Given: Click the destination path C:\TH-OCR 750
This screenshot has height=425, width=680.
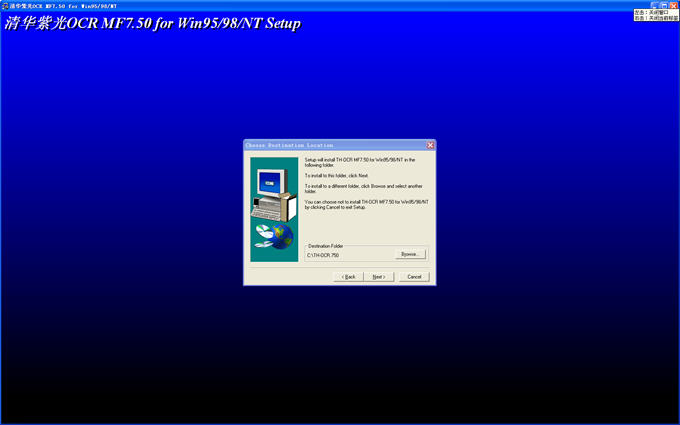Looking at the screenshot, I should tap(323, 255).
